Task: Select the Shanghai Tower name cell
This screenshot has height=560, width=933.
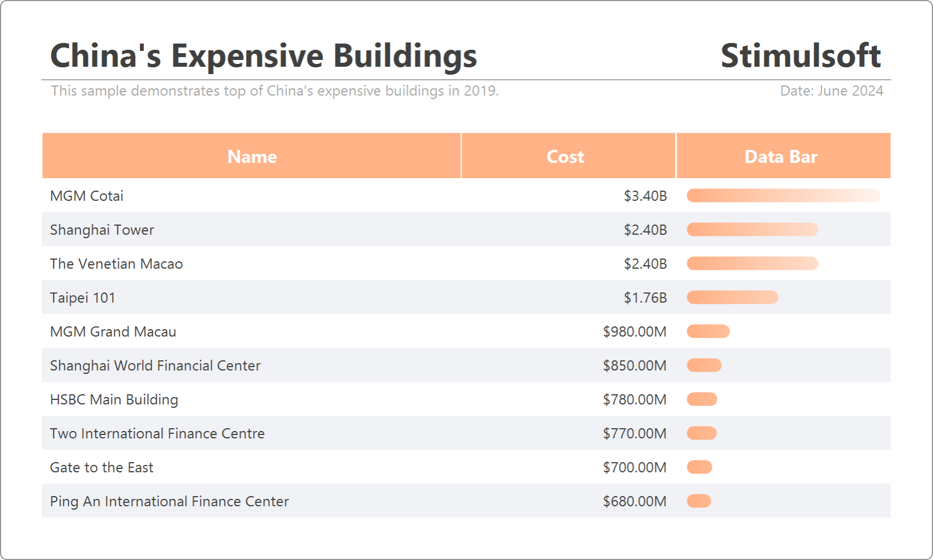Action: [x=102, y=230]
